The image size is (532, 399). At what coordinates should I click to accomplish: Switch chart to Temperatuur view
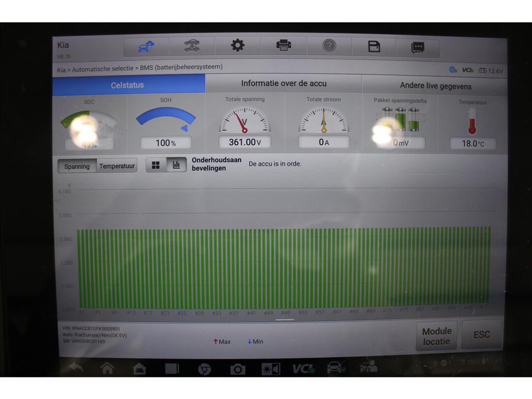(x=117, y=166)
